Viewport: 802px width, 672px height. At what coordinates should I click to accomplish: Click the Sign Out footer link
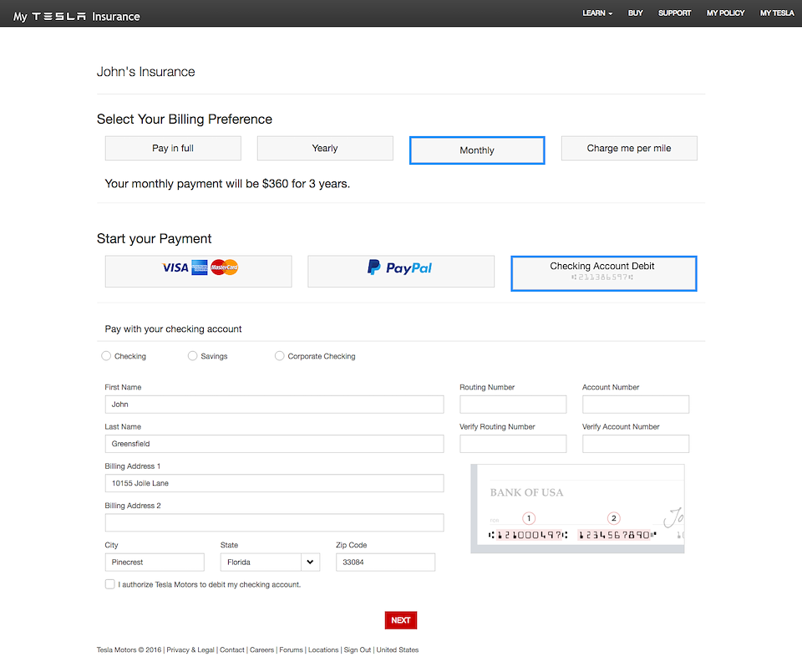(358, 649)
